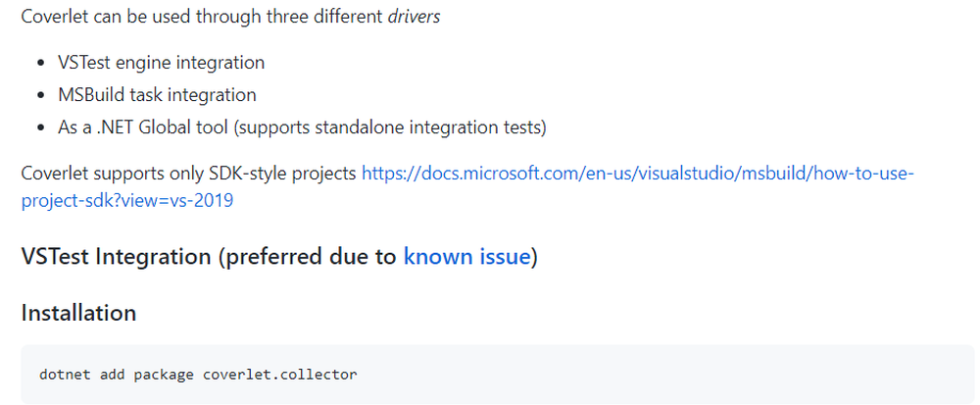Image resolution: width=980 pixels, height=405 pixels.
Task: Open the docs.microsoft.com SDK project link
Action: (638, 174)
